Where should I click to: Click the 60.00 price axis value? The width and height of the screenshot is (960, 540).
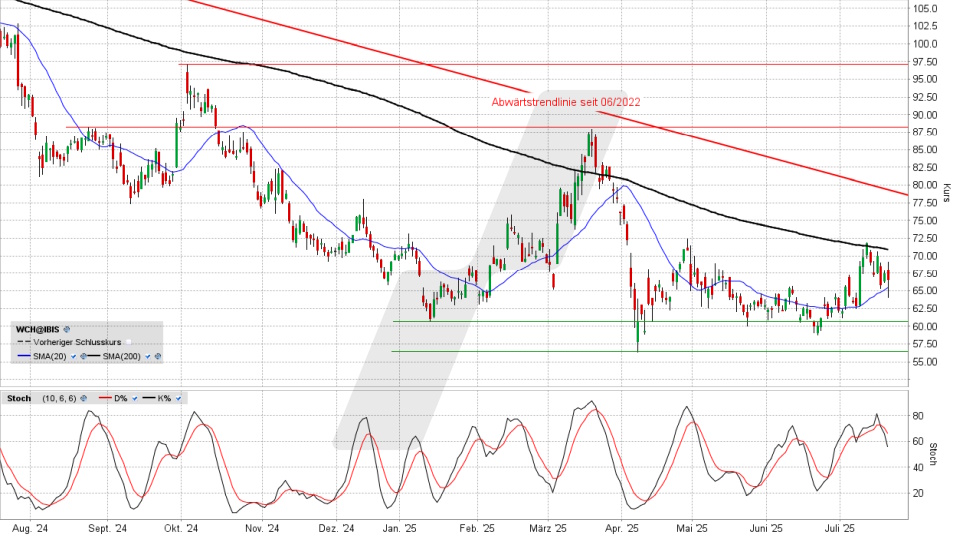click(925, 326)
